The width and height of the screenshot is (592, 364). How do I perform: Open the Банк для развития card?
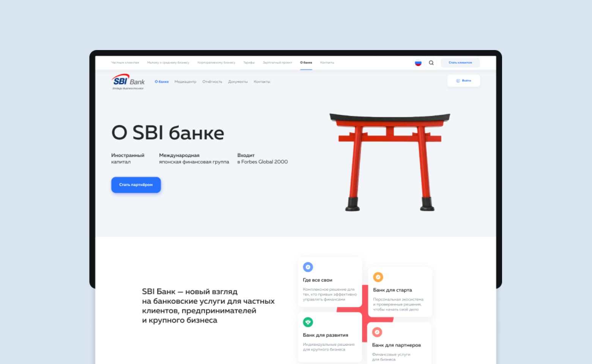[x=330, y=337]
